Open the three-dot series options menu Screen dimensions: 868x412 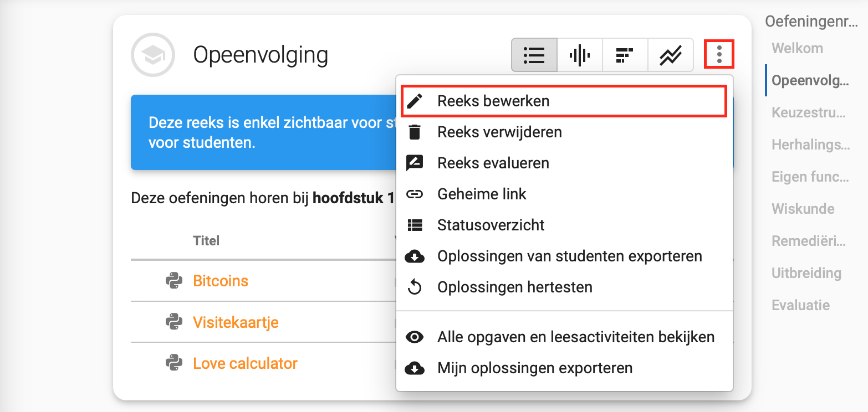[719, 54]
